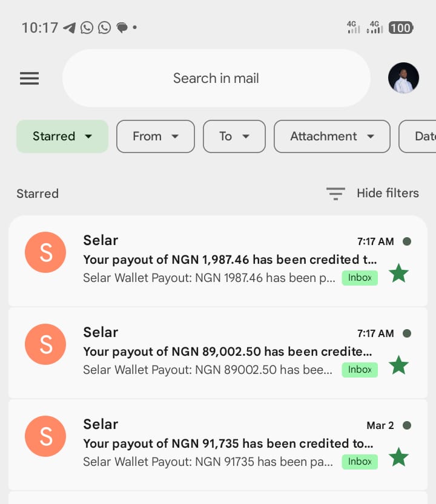Open the hamburger navigation menu
The width and height of the screenshot is (436, 504).
pyautogui.click(x=29, y=78)
